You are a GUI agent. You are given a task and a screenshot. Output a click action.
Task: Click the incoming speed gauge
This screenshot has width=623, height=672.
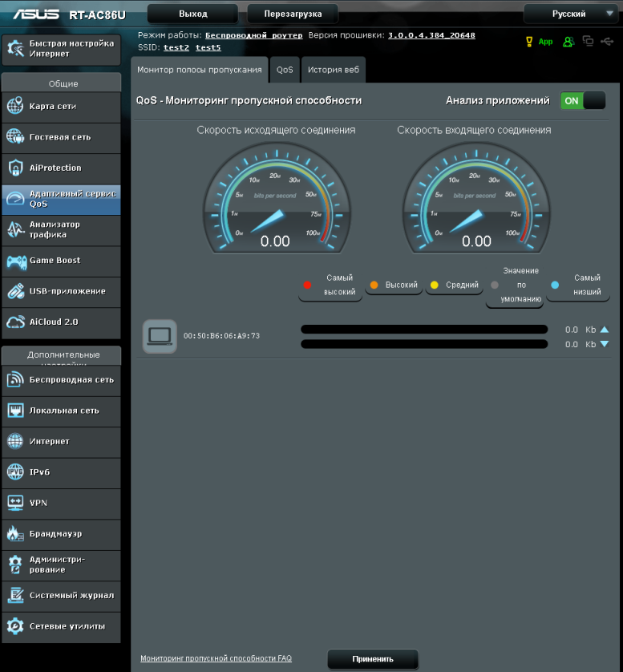click(x=476, y=199)
